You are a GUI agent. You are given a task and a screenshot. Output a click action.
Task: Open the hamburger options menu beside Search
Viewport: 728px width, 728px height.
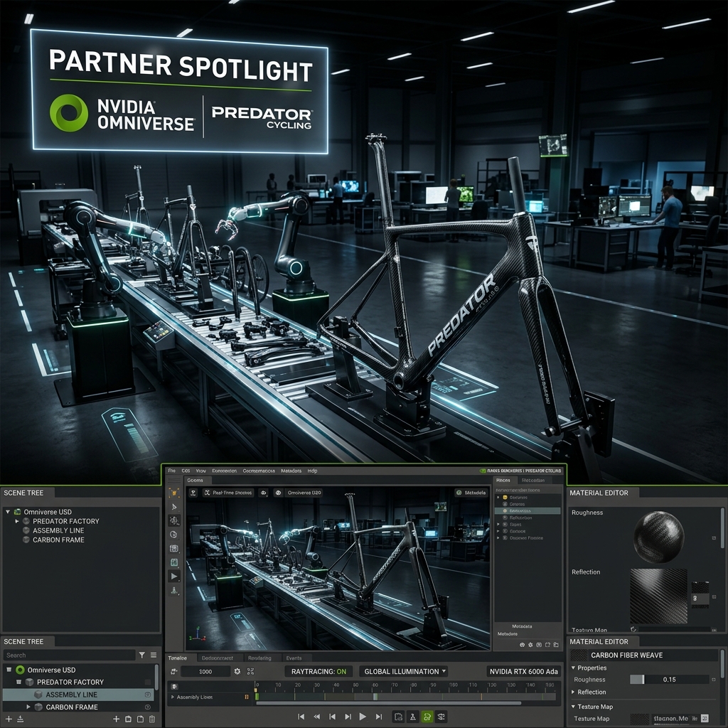pos(154,655)
